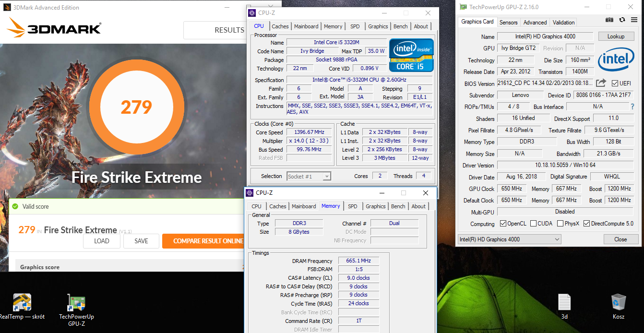Click the Device ID value 8086 0166
Screen dimensions: 644x333
(x=604, y=95)
